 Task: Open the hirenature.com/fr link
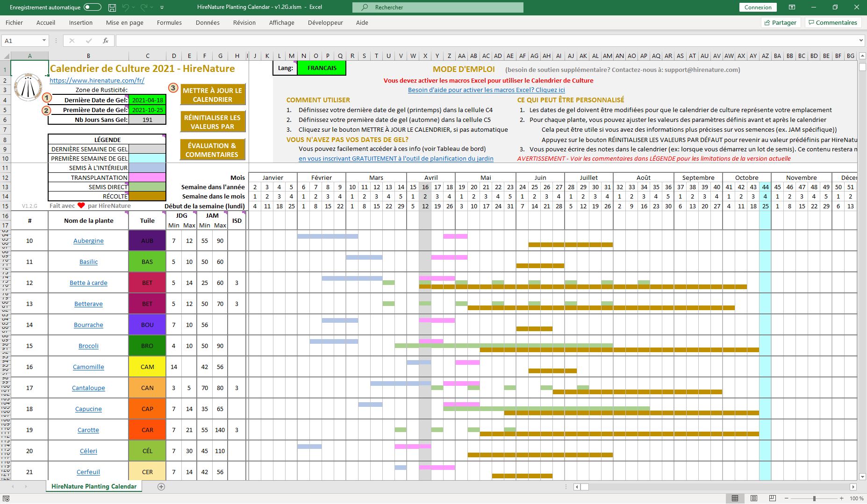[97, 80]
